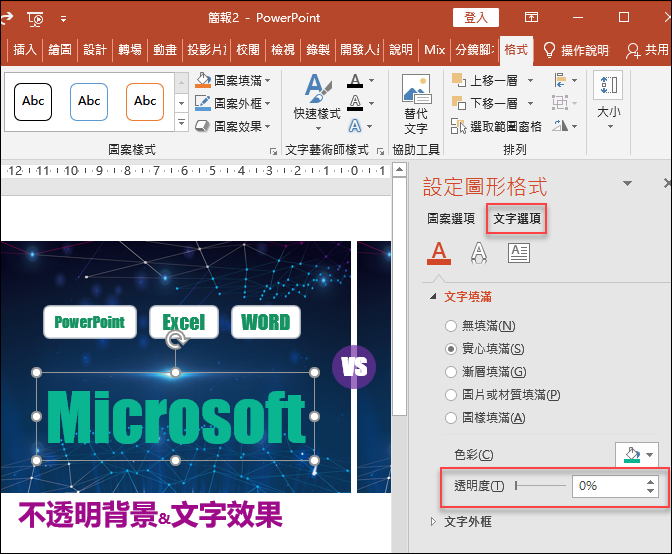Select the Excel label shape on slide
672x554 pixels.
[184, 322]
